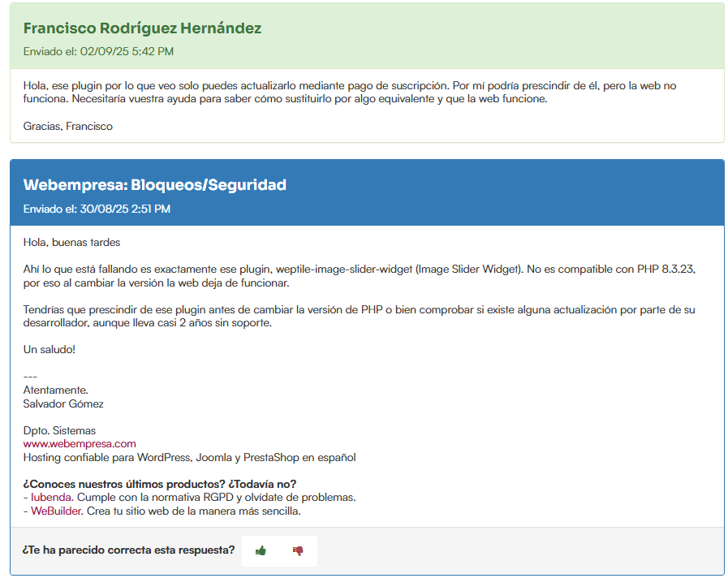The image size is (728, 578).
Task: Open the www.webempresa.com link
Action: [80, 443]
